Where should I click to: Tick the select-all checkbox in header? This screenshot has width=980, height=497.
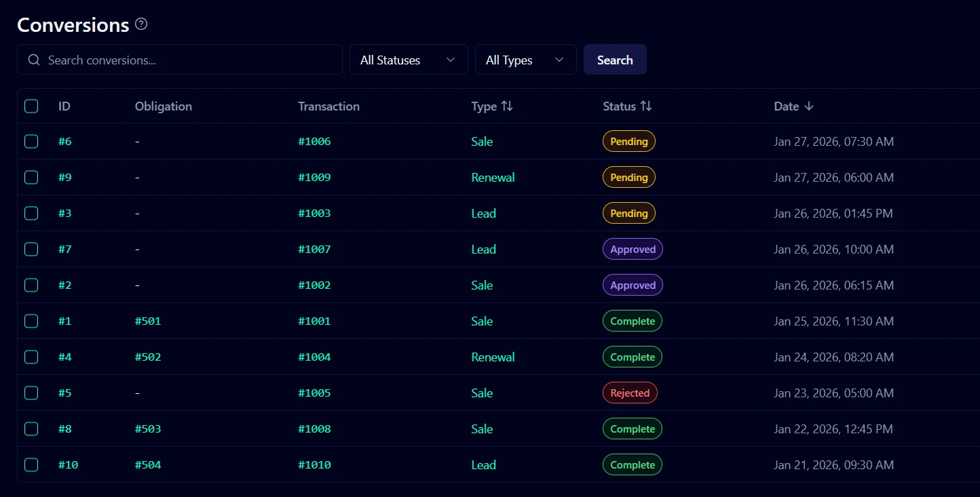click(x=31, y=106)
